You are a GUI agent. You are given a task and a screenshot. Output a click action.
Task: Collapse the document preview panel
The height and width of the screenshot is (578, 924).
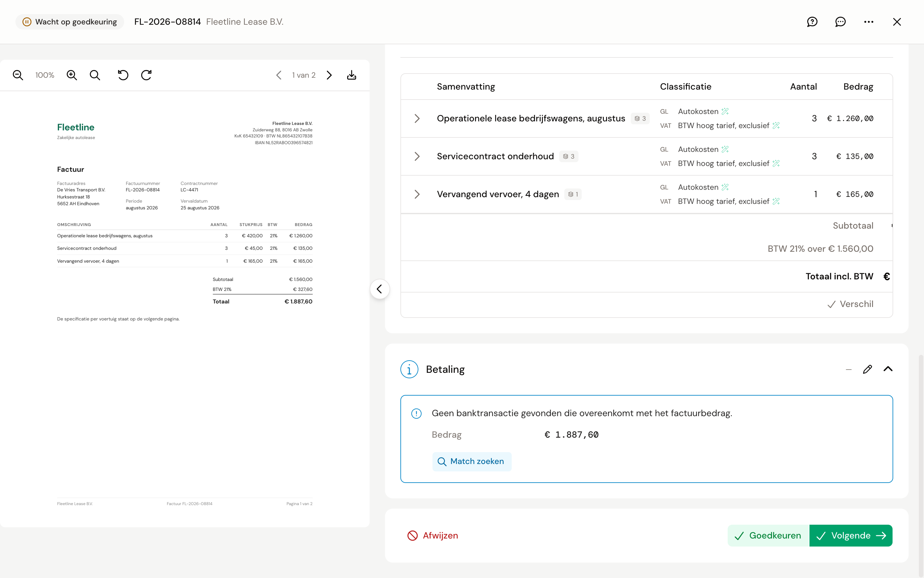(380, 289)
